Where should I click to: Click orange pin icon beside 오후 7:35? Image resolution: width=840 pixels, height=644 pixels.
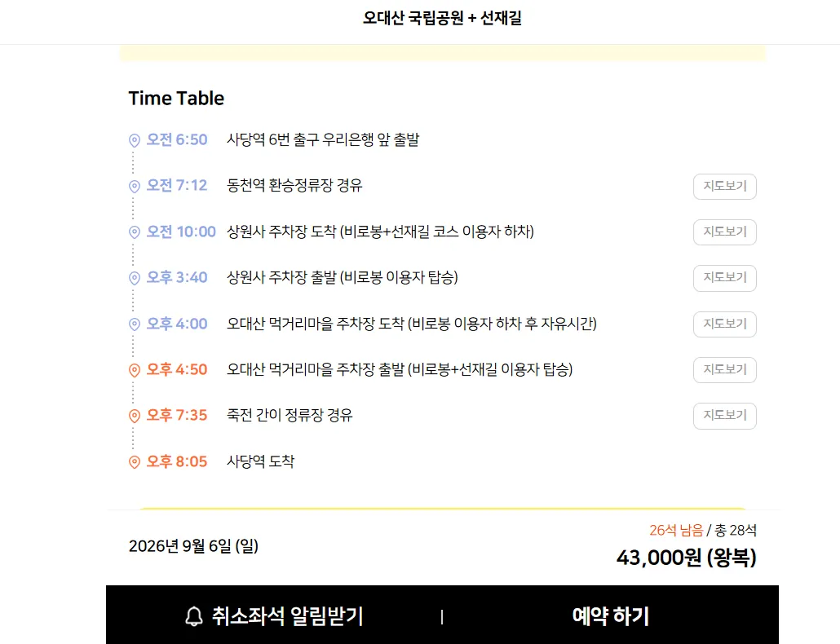[135, 416]
